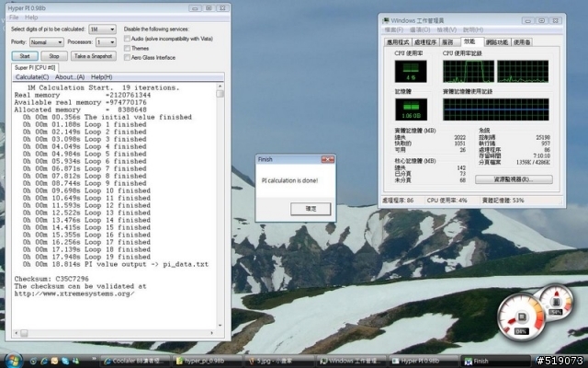Open the pi digits dropdown showing 1M
Viewport: 588px width, 368px height.
pos(102,29)
